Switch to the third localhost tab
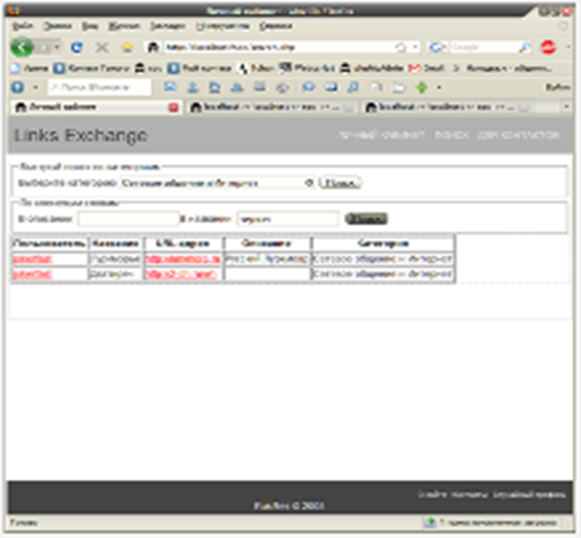The image size is (581, 538). point(445,107)
